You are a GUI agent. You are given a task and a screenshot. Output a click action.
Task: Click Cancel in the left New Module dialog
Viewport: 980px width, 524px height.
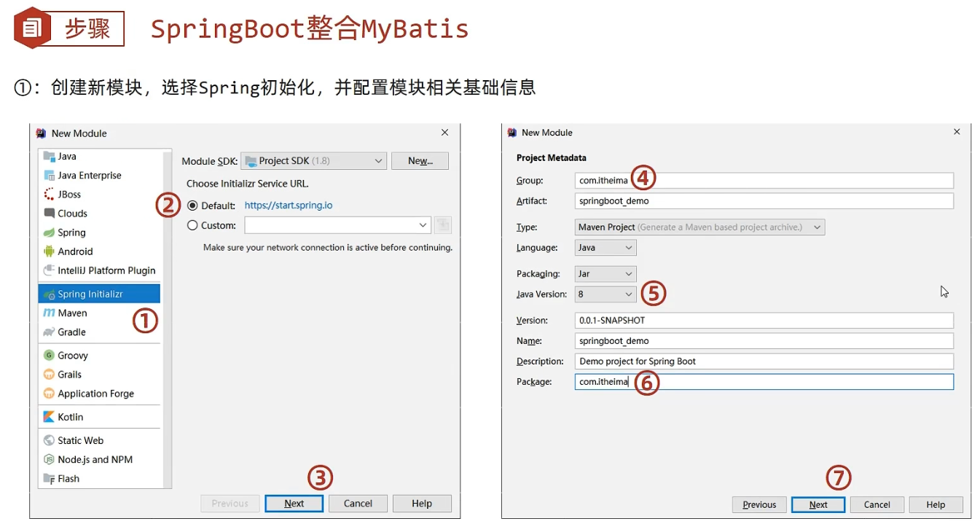(358, 503)
